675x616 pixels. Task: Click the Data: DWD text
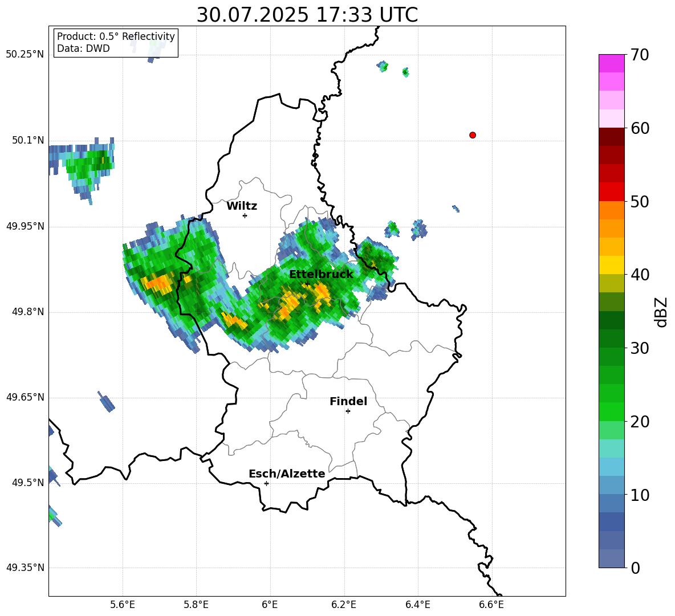click(x=83, y=48)
